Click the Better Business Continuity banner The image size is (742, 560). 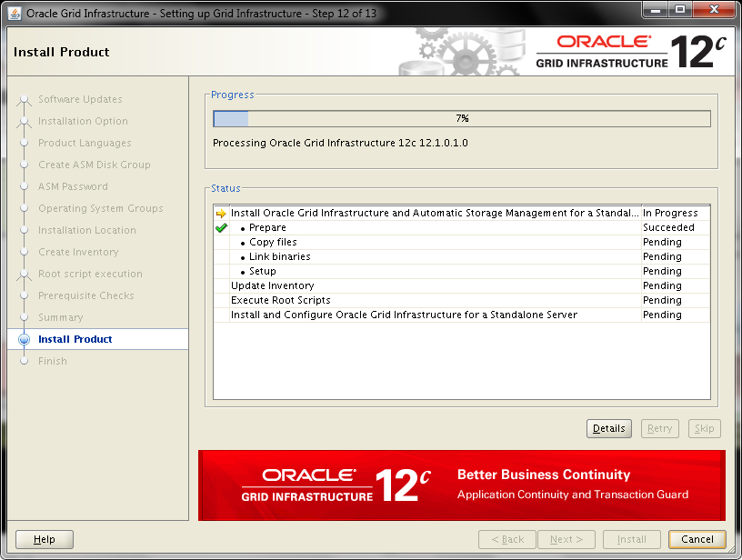(461, 485)
